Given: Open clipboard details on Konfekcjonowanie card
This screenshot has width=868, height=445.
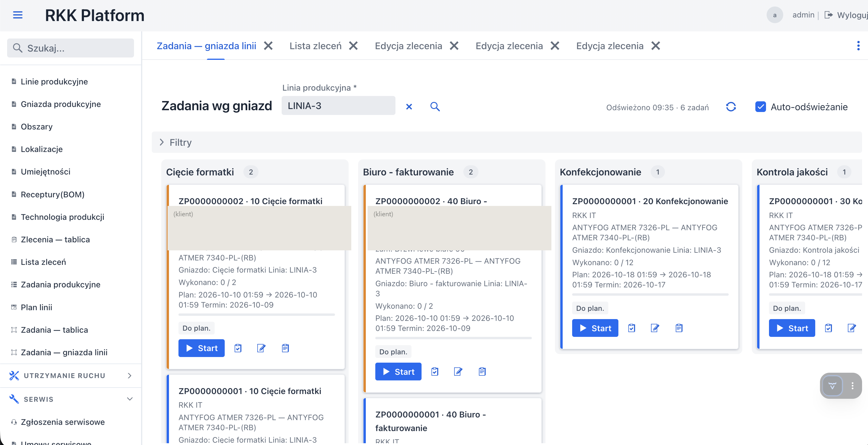Looking at the screenshot, I should (x=679, y=328).
